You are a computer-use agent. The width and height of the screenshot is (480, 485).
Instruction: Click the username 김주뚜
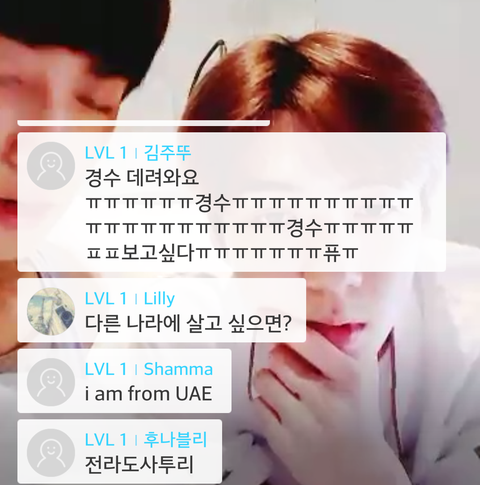pos(167,153)
